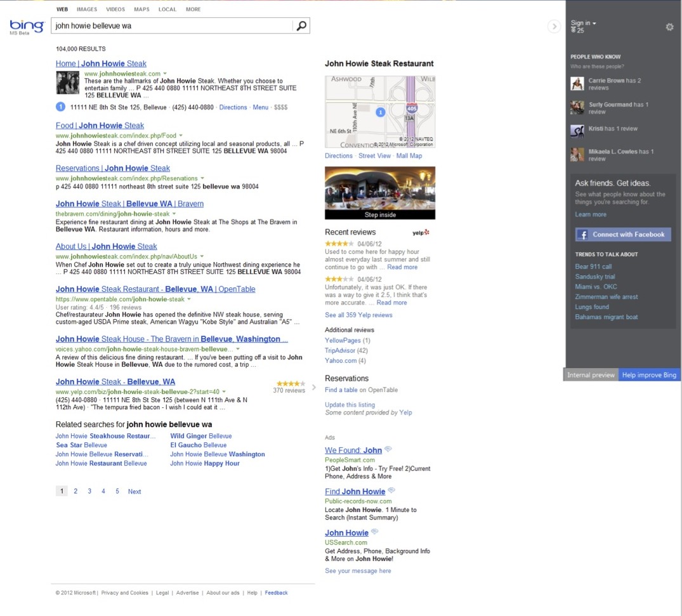Go to results page 2
The width and height of the screenshot is (682, 616).
(x=75, y=492)
